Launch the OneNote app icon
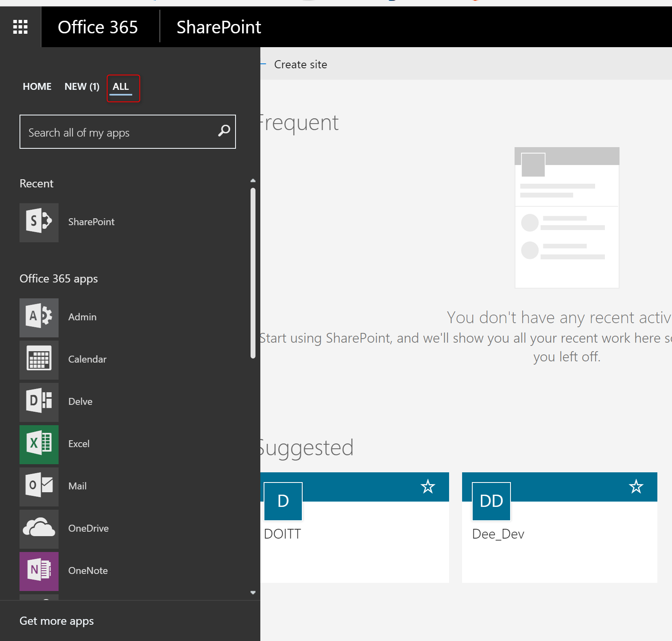 (39, 571)
